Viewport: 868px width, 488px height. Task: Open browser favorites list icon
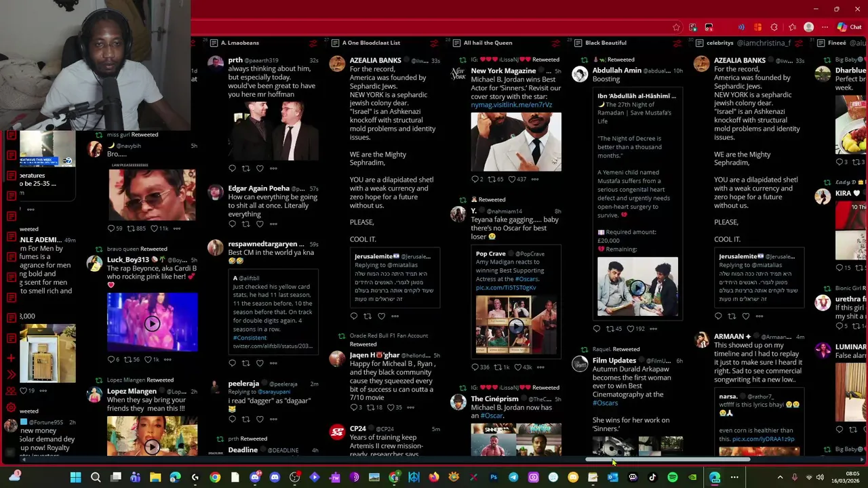pos(791,27)
